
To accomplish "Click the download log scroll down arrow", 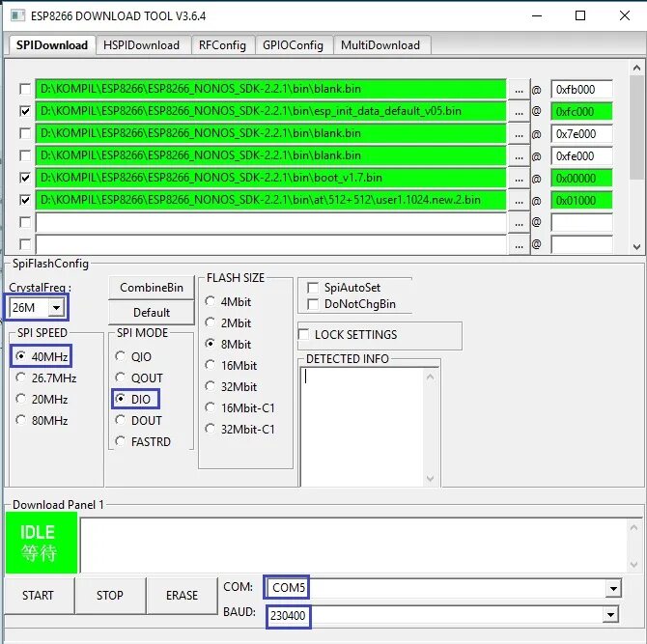I will coord(634,565).
